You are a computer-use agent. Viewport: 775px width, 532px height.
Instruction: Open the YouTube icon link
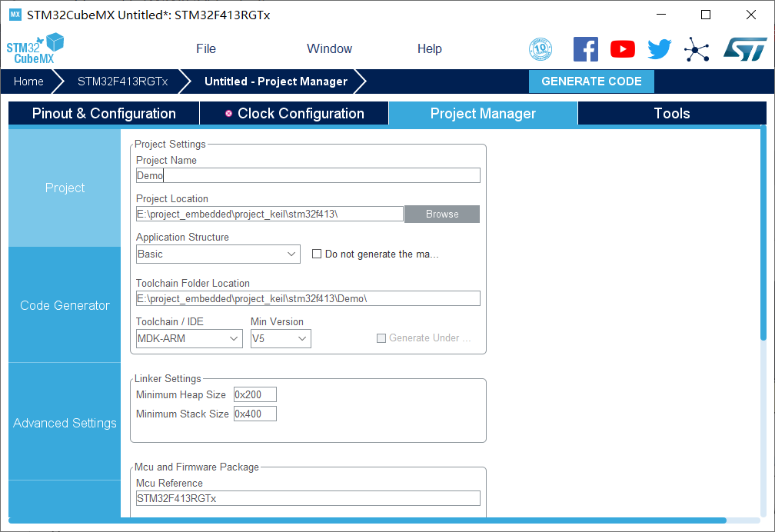[x=622, y=49]
